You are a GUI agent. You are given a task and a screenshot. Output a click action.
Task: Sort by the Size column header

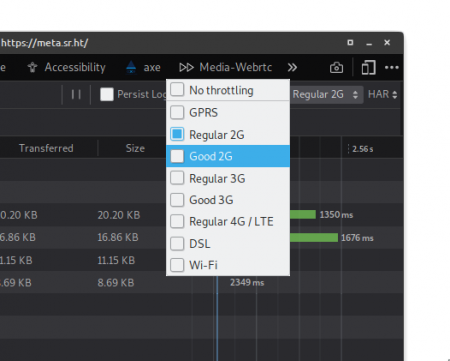135,148
